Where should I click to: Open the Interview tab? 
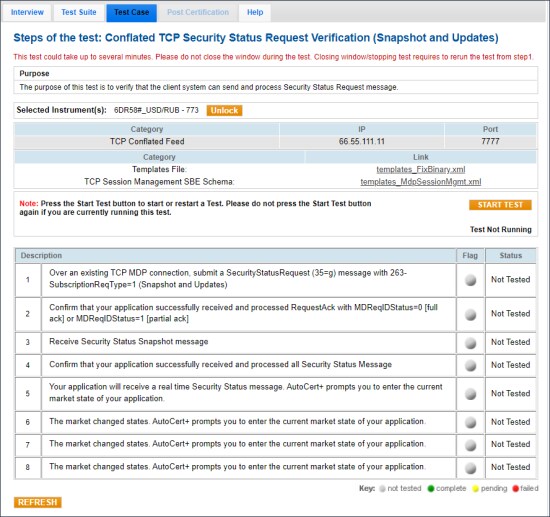(x=27, y=12)
